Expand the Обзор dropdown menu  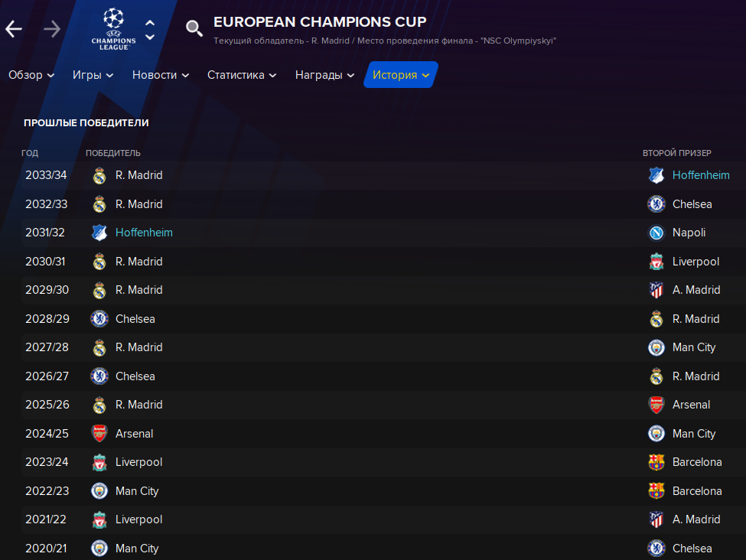click(x=31, y=75)
